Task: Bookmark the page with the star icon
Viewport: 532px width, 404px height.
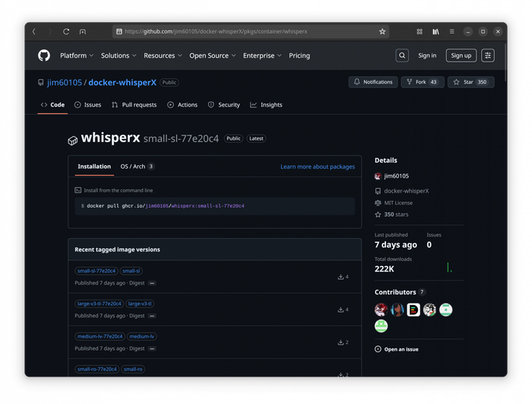Action: point(382,32)
